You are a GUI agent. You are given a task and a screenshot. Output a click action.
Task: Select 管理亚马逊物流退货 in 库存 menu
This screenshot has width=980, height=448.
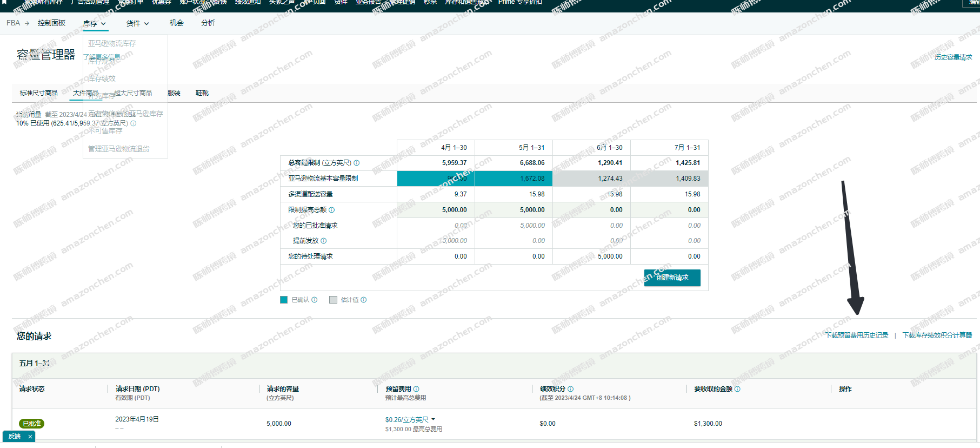[118, 149]
